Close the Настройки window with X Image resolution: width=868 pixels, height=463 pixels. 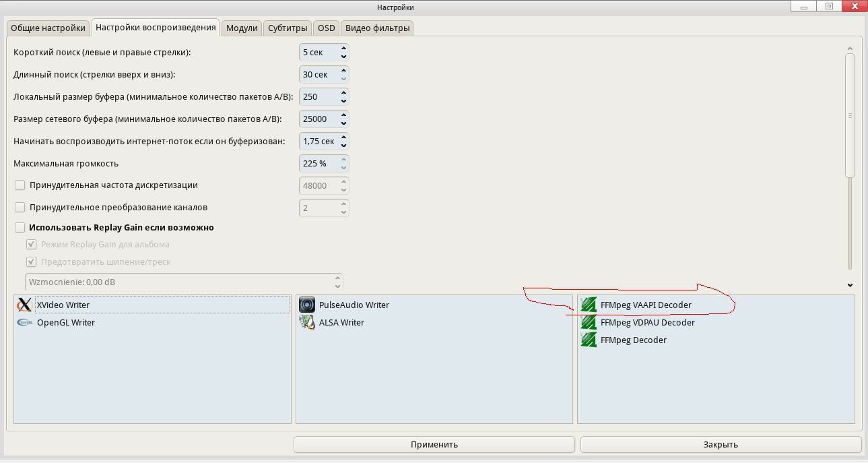(853, 7)
